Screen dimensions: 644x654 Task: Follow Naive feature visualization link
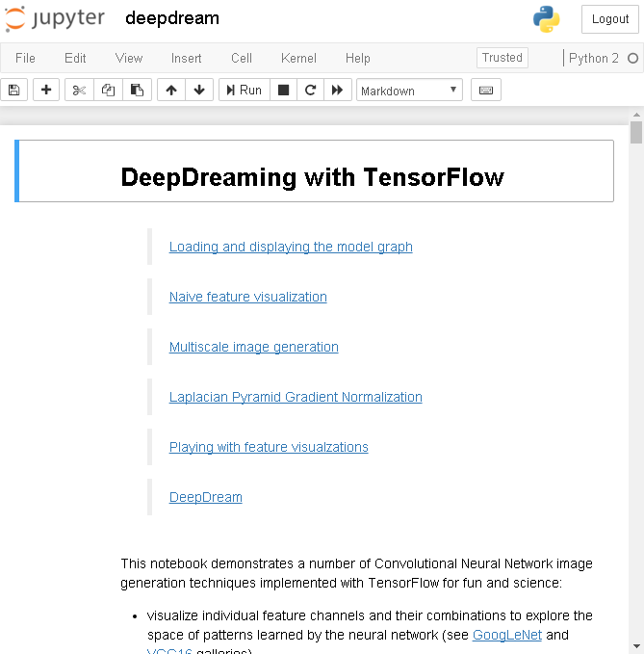pos(248,297)
